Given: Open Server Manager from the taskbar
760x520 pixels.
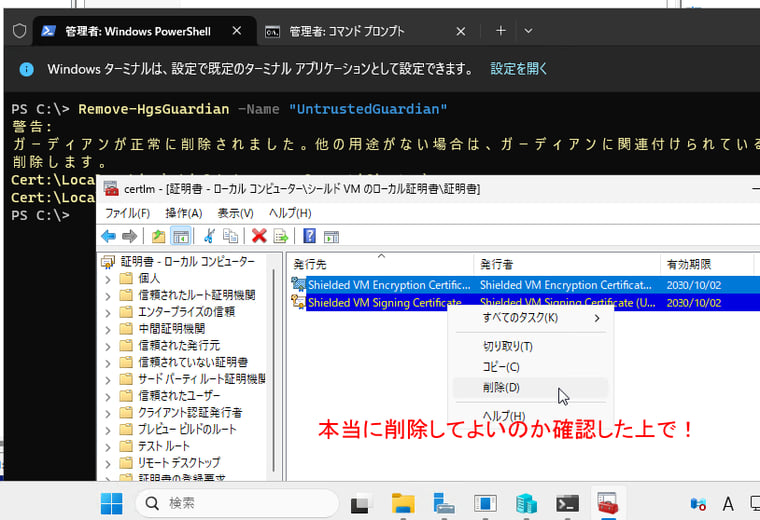Looking at the screenshot, I should [x=443, y=504].
